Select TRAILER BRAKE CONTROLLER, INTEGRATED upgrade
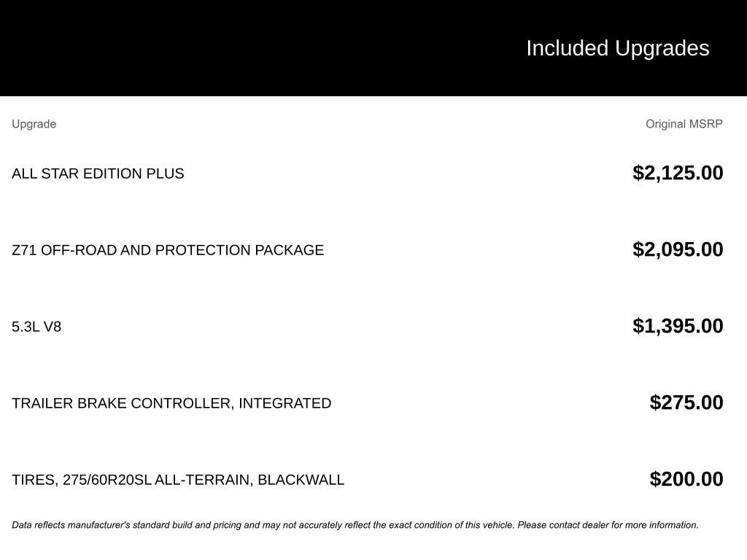The image size is (747, 560). click(x=171, y=403)
